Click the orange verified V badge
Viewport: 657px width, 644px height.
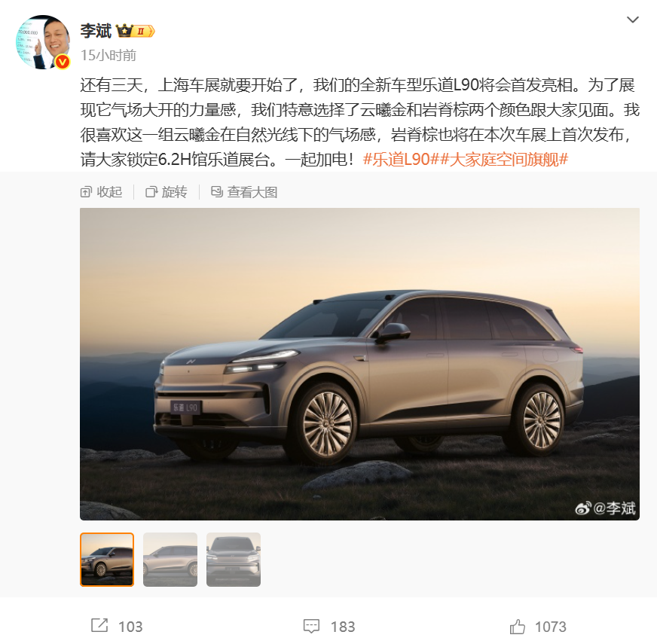coord(63,62)
